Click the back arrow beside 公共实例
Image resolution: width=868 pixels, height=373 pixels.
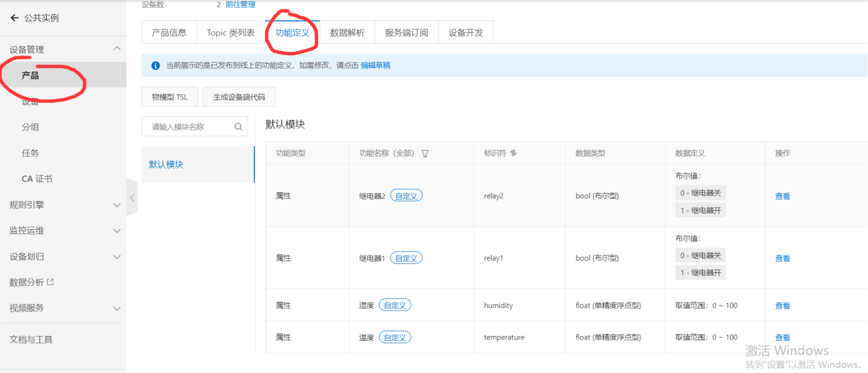point(14,18)
